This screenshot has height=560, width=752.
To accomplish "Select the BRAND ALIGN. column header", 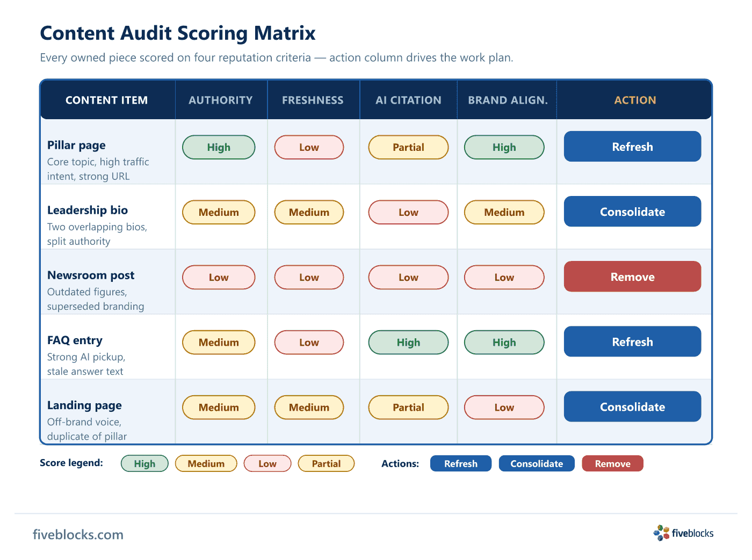I will tap(508, 100).
